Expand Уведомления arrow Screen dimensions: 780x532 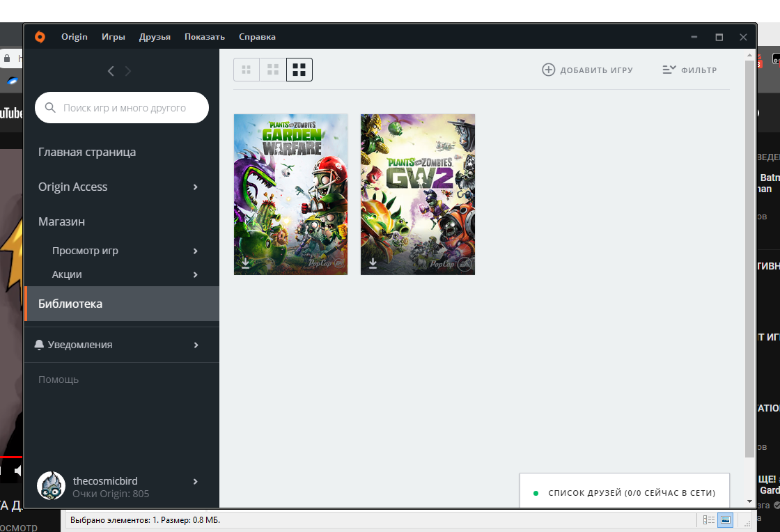click(196, 345)
